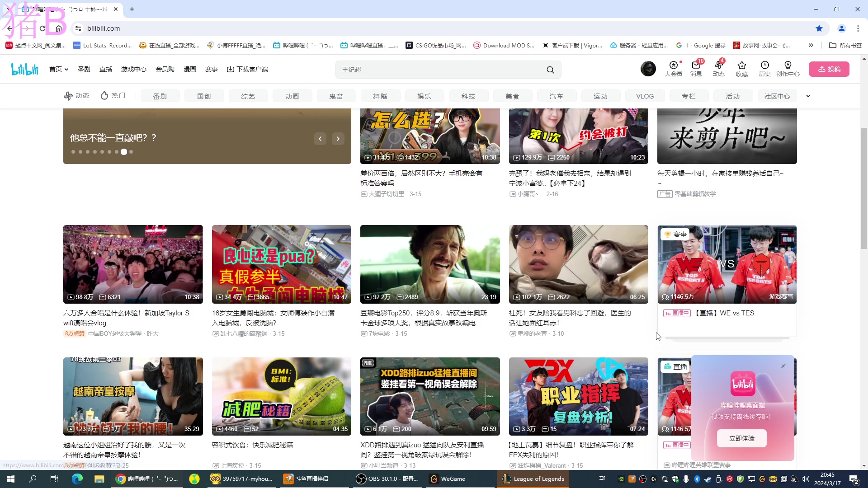
Task: Open 职业指挥复盘分析 video thumbnail
Action: 579,396
